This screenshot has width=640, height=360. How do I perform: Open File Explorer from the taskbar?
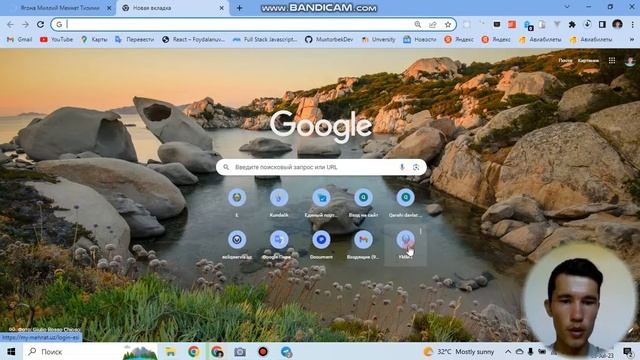[x=171, y=351]
